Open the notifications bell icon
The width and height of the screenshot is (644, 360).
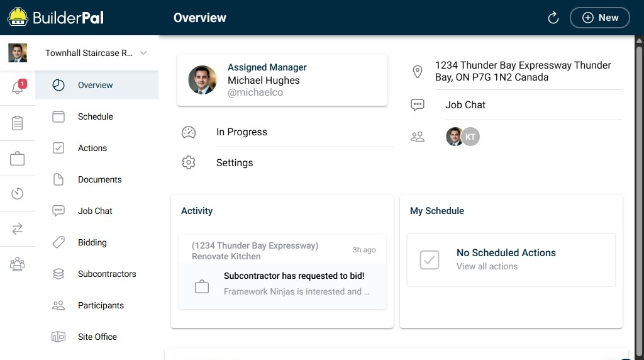click(18, 88)
